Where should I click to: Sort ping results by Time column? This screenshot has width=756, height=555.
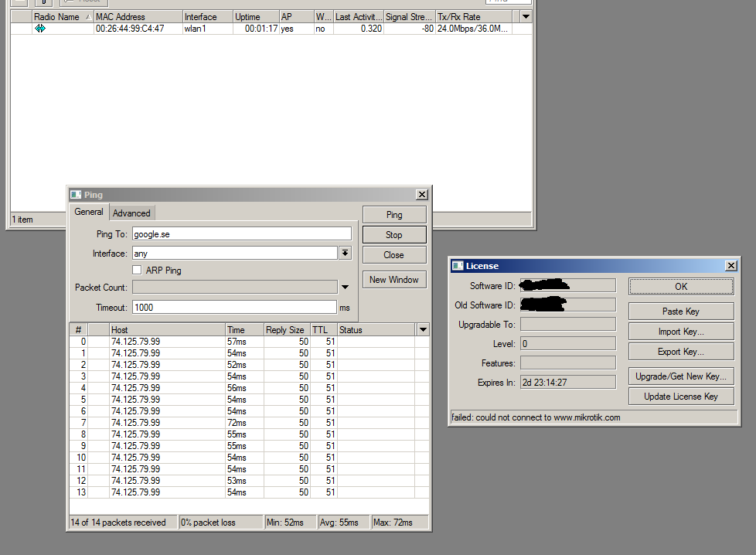point(244,330)
